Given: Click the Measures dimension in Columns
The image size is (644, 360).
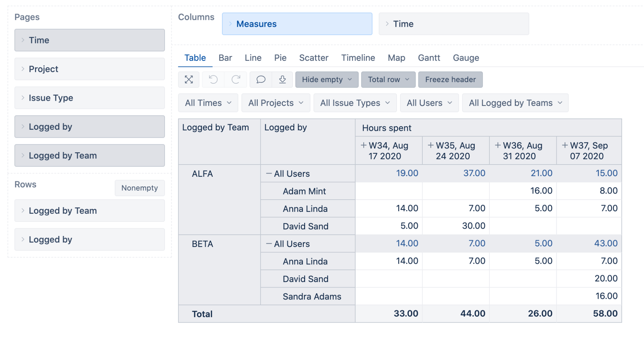Looking at the screenshot, I should (x=297, y=24).
